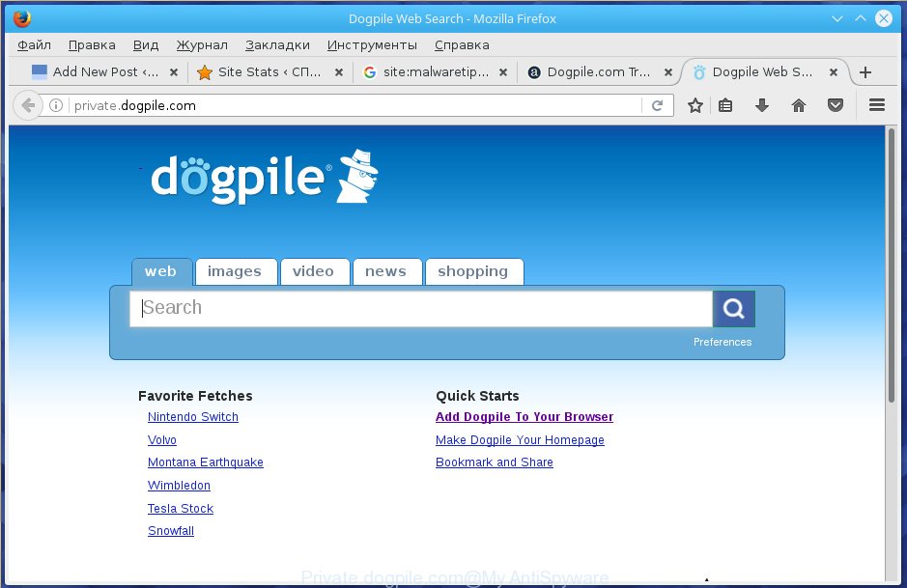Image resolution: width=907 pixels, height=588 pixels.
Task: Close the Site Stats tab
Action: (339, 72)
